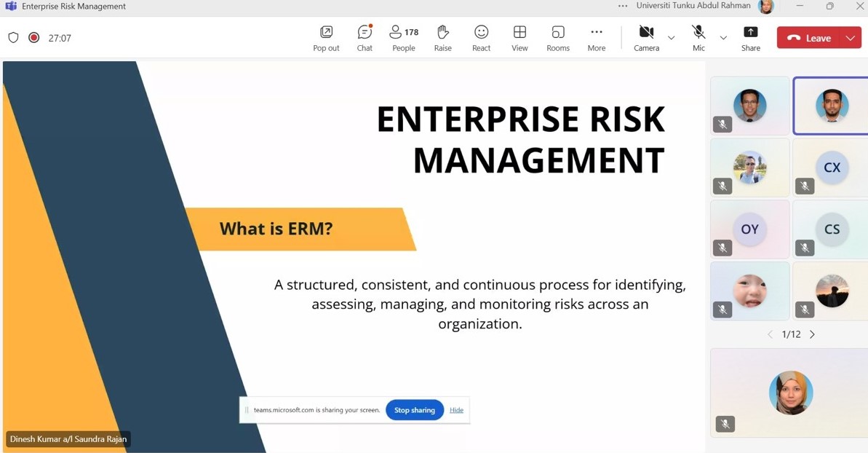868x453 pixels.
Task: Go to next page of participants
Action: pos(813,334)
